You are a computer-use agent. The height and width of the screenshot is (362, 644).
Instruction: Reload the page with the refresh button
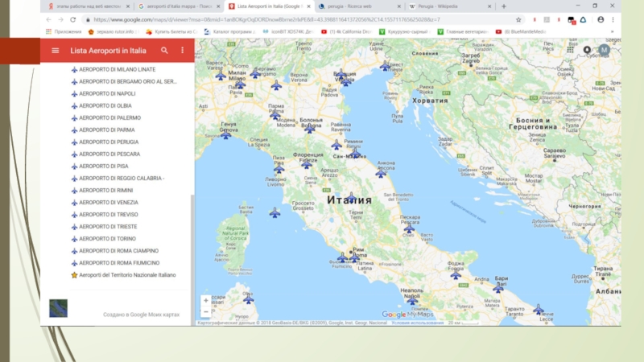73,19
